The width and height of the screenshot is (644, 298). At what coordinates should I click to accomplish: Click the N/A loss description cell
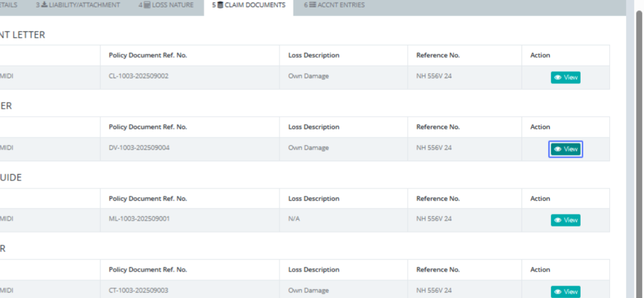point(294,219)
